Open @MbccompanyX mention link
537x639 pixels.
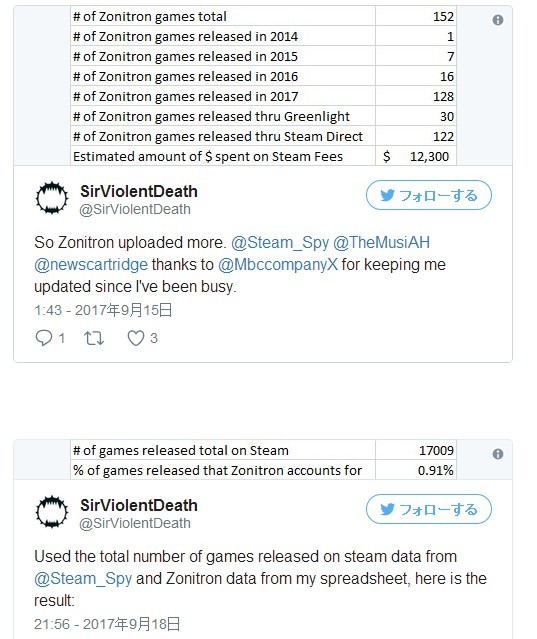[278, 265]
